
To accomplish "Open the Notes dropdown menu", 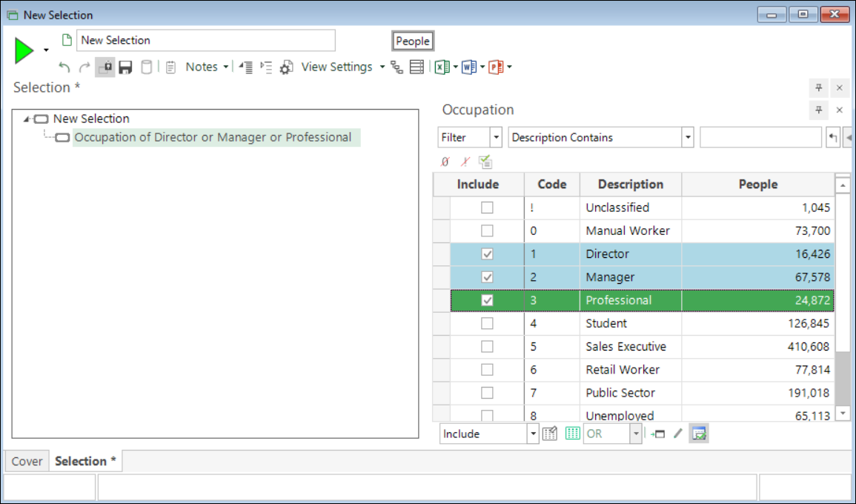I will (x=207, y=67).
